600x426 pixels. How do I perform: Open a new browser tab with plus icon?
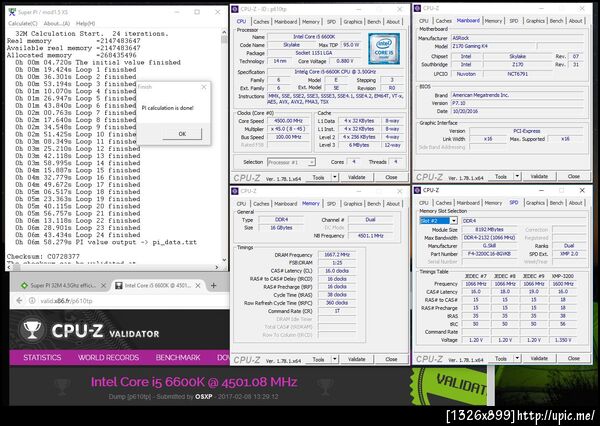[x=214, y=285]
